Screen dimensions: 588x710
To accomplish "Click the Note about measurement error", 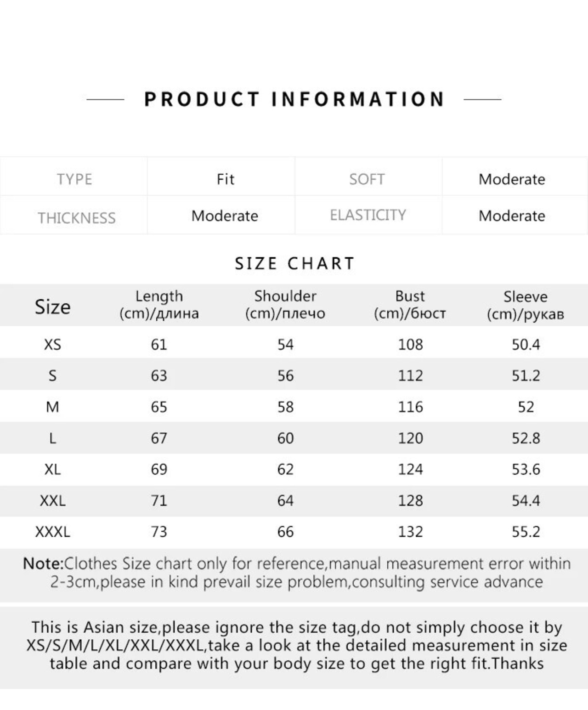I will click(x=296, y=573).
